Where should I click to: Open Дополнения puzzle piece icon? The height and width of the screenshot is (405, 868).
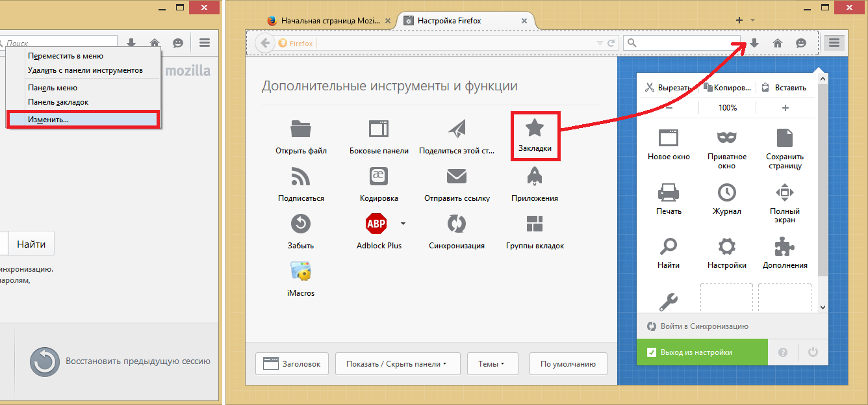tap(785, 246)
